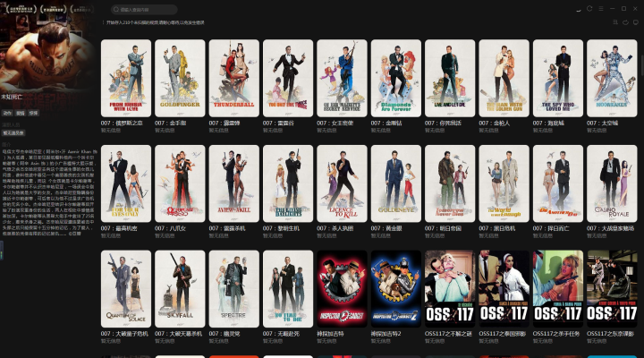Open the Goldfinger movie poster

click(x=181, y=78)
